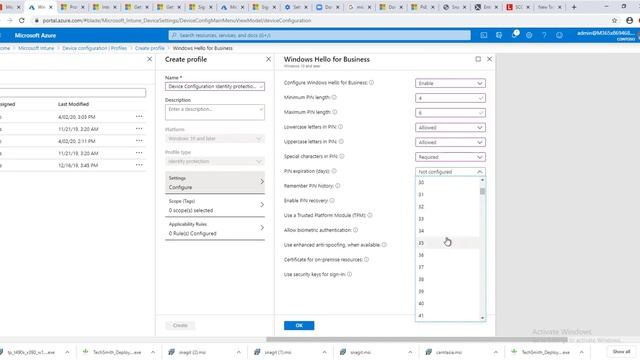Open the feedback smiley icon

[x=559, y=36]
